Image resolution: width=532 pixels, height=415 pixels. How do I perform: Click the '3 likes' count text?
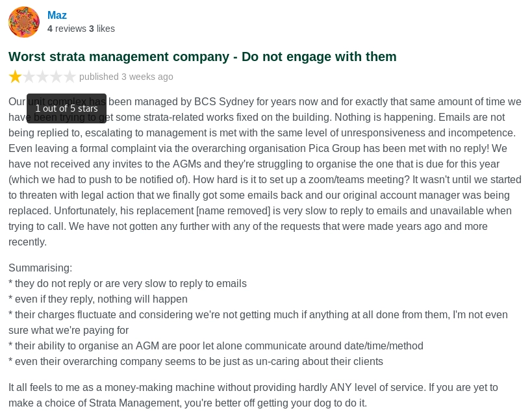102,29
